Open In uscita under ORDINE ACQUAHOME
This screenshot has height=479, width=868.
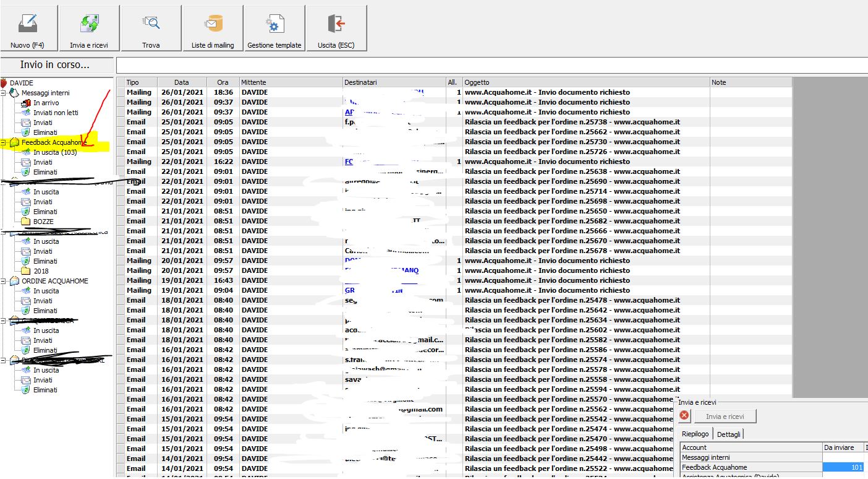46,291
